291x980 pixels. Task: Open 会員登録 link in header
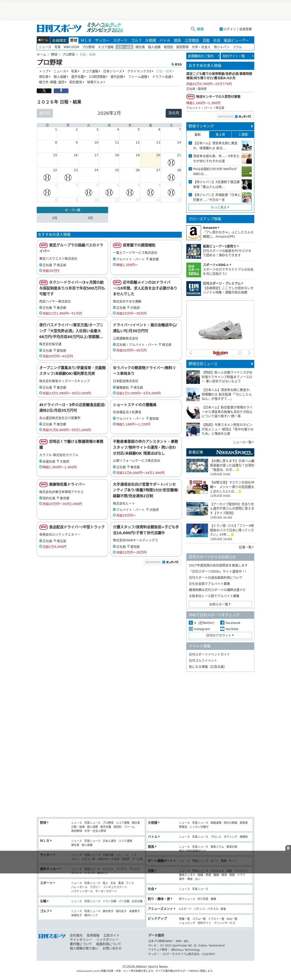point(245,29)
